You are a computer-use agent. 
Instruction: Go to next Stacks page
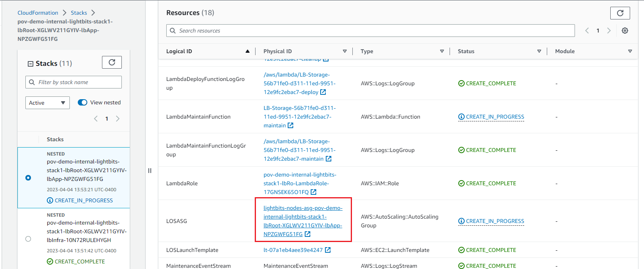click(117, 119)
